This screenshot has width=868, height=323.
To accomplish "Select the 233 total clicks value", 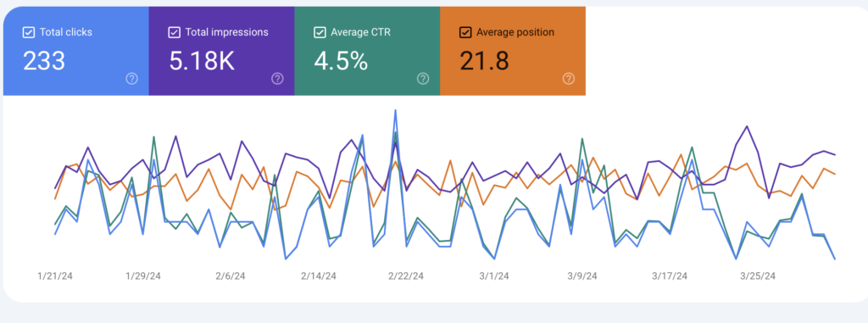I will pos(44,60).
